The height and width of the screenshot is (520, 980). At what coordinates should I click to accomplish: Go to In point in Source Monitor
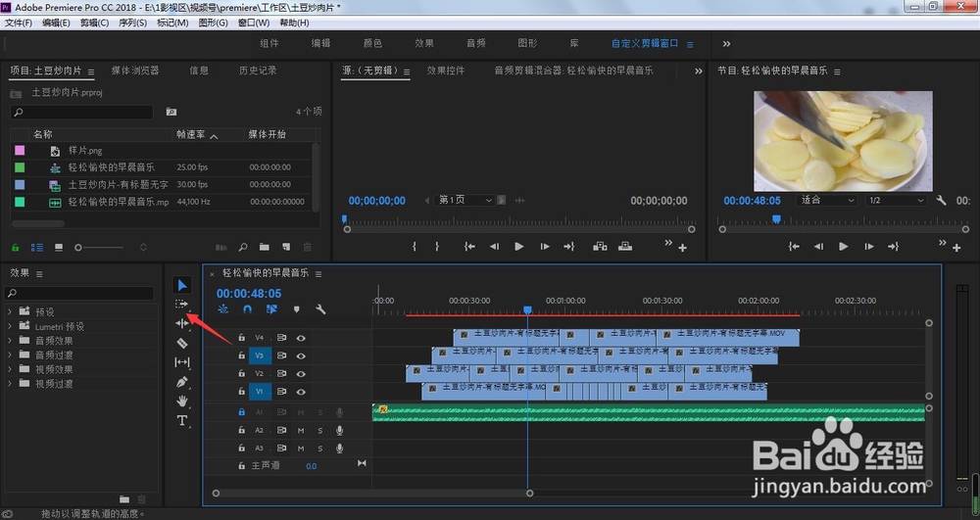pos(469,247)
